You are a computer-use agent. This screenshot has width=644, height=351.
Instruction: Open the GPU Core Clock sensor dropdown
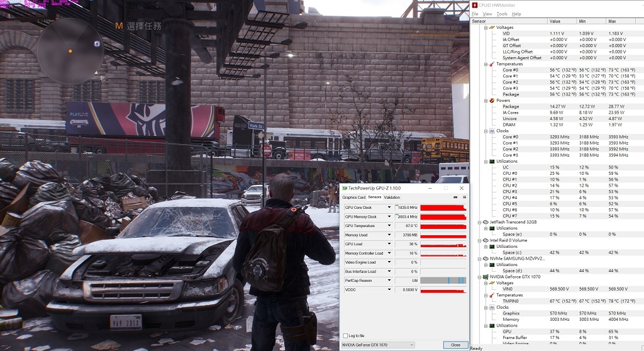389,208
